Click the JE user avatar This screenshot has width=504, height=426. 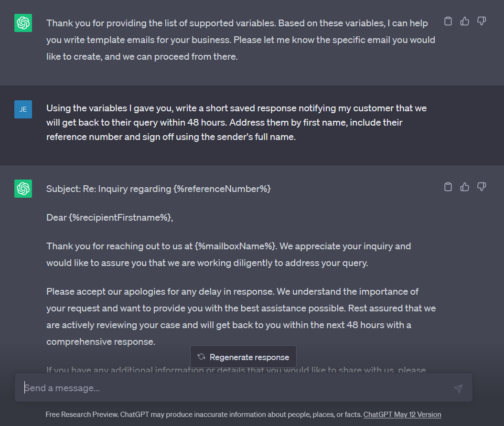tap(22, 109)
